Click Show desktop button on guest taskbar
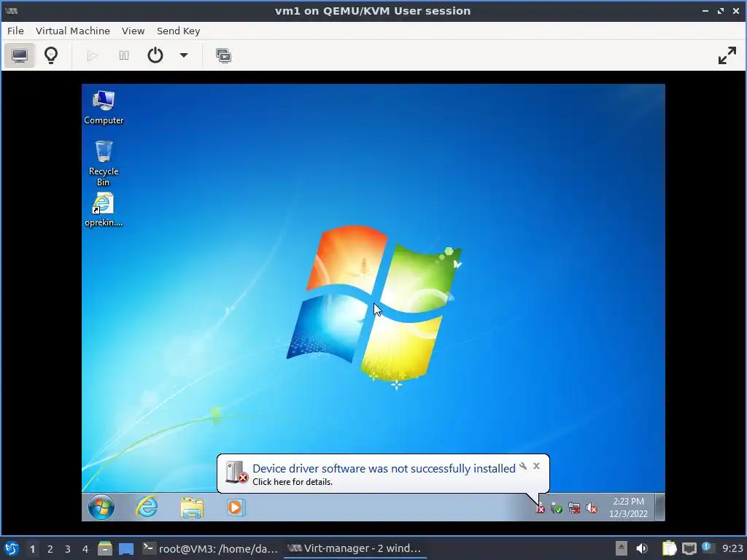The height and width of the screenshot is (560, 747). point(659,507)
